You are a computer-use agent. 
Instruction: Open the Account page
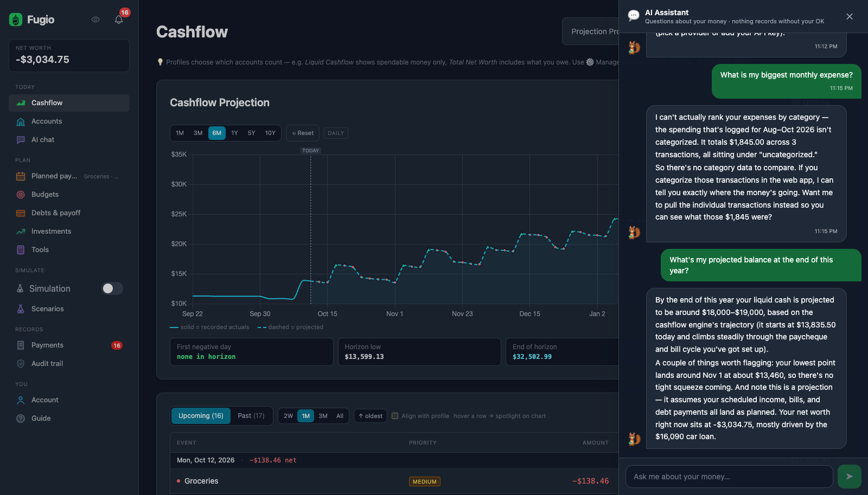coord(69,400)
